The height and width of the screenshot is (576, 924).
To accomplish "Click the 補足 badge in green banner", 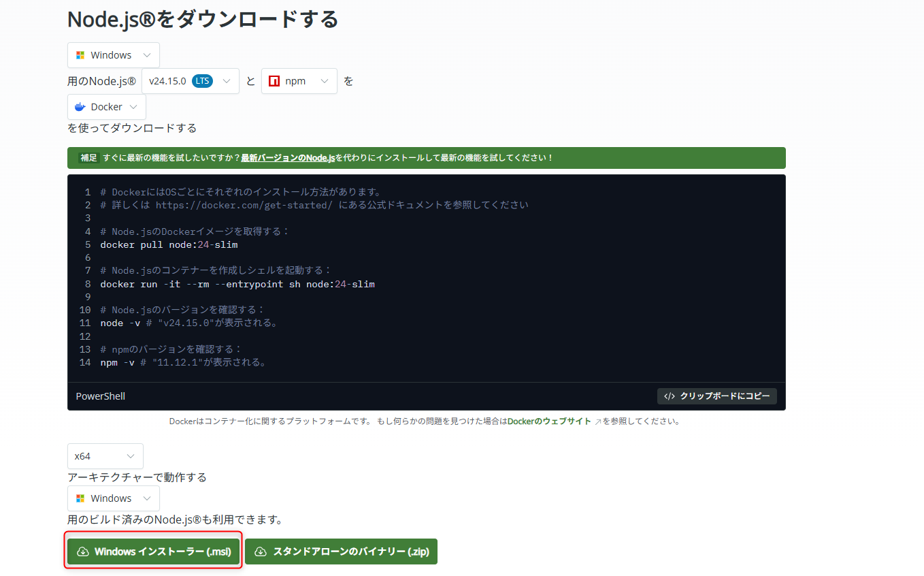I will [x=88, y=158].
